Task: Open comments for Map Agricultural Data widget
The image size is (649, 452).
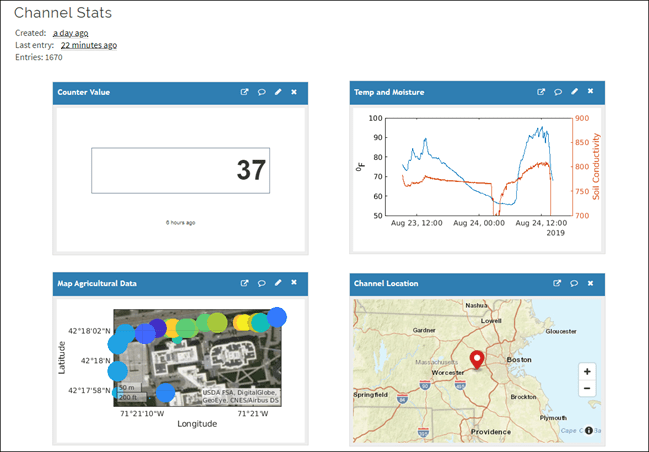Action: (x=262, y=283)
